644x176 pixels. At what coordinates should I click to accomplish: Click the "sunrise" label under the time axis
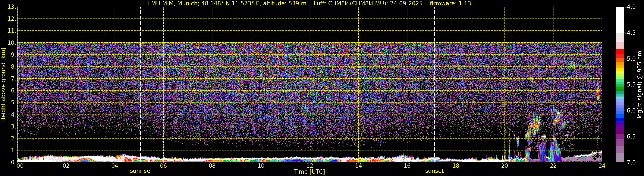[140, 171]
